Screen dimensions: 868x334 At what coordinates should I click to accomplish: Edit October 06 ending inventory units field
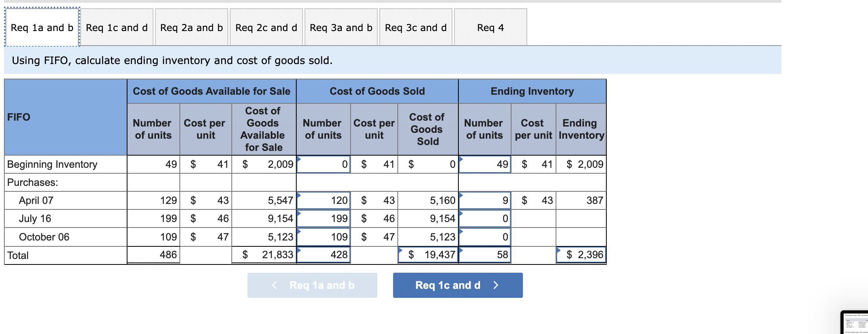[x=485, y=237]
